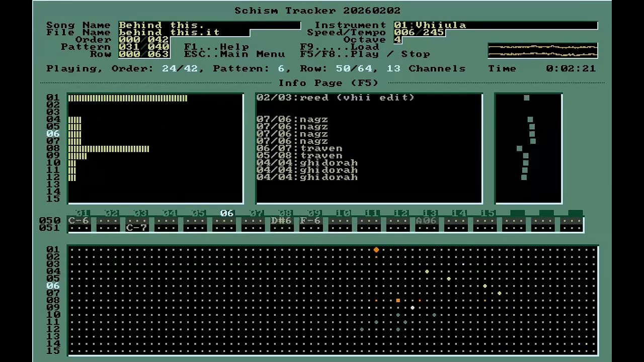This screenshot has width=644, height=362.
Task: Click cell "A06" in track view
Action: tap(426, 221)
